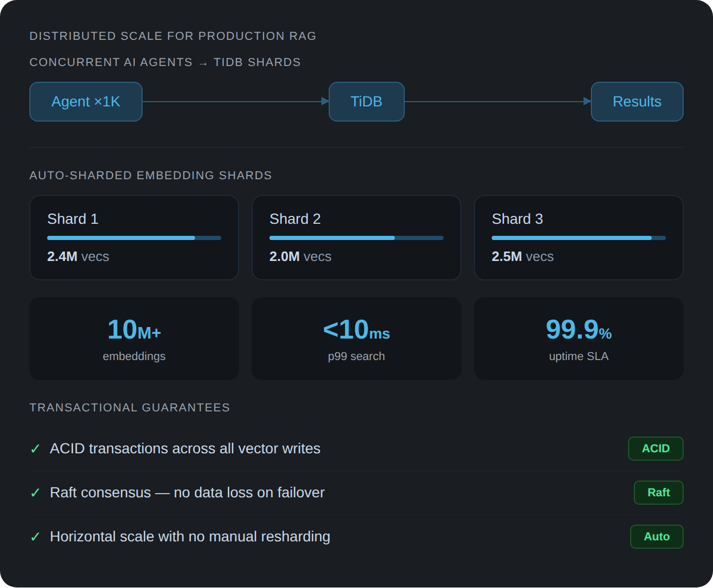Screen dimensions: 713x588
Task: Click the <10ms p99 search tile
Action: point(356,339)
